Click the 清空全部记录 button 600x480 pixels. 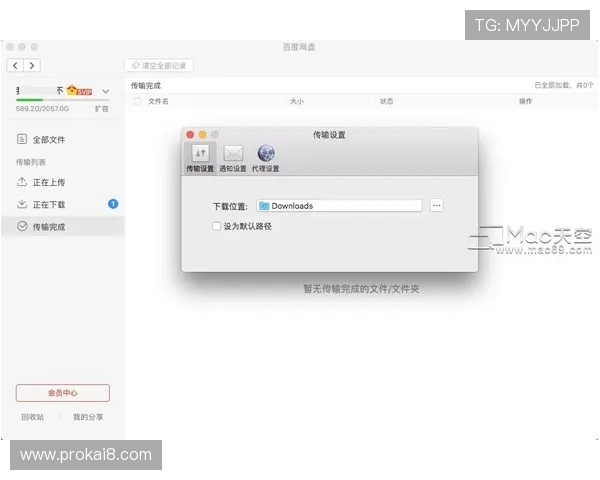tap(160, 65)
